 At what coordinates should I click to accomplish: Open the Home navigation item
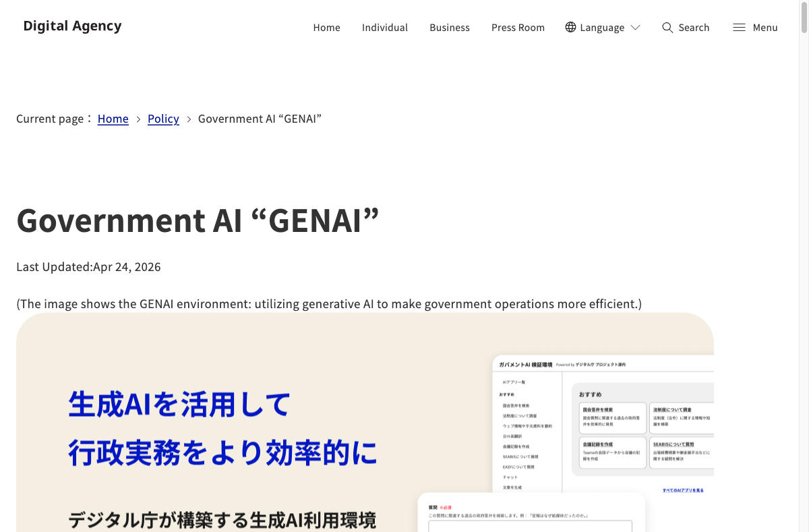click(x=326, y=28)
